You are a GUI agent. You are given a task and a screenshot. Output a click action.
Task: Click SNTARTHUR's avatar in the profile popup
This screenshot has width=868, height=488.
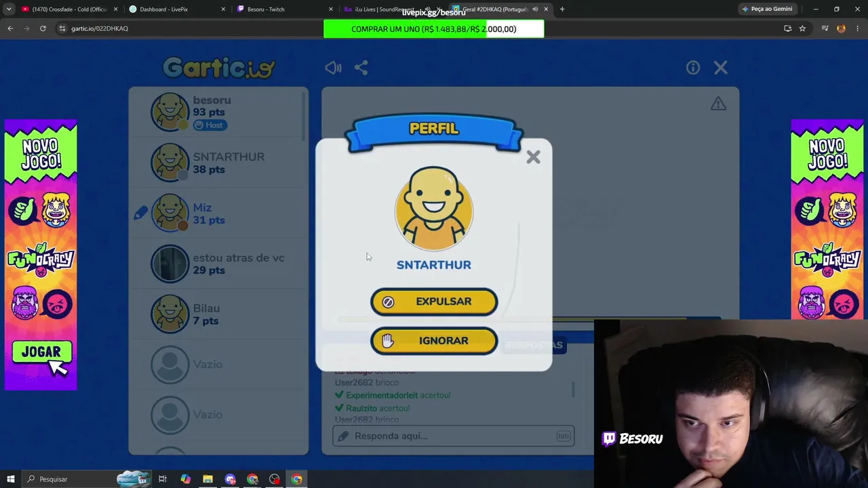coord(434,209)
